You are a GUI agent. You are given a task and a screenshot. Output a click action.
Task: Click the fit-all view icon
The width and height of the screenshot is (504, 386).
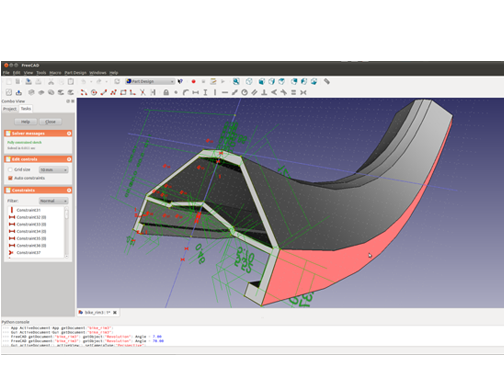(236, 82)
